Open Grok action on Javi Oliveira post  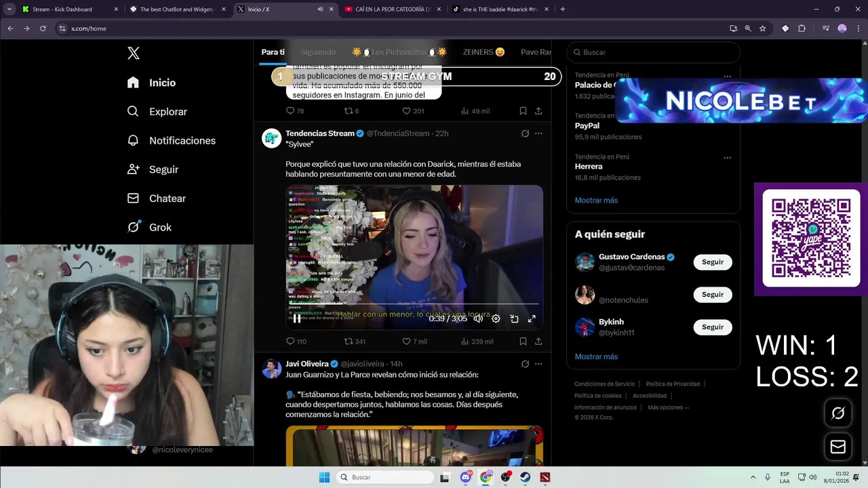[x=525, y=364]
